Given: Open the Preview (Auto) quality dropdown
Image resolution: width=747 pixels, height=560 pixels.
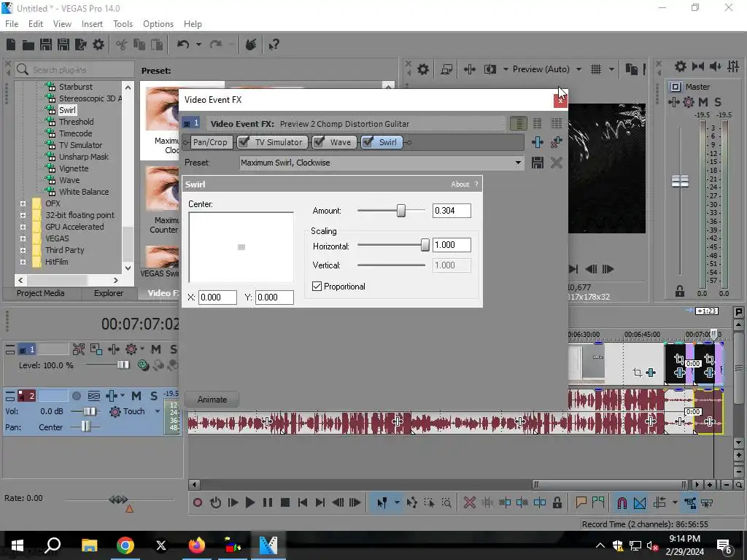Looking at the screenshot, I should 578,69.
